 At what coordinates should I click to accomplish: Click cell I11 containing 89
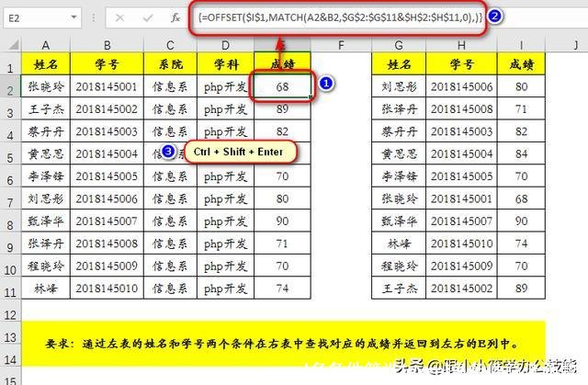click(x=521, y=288)
